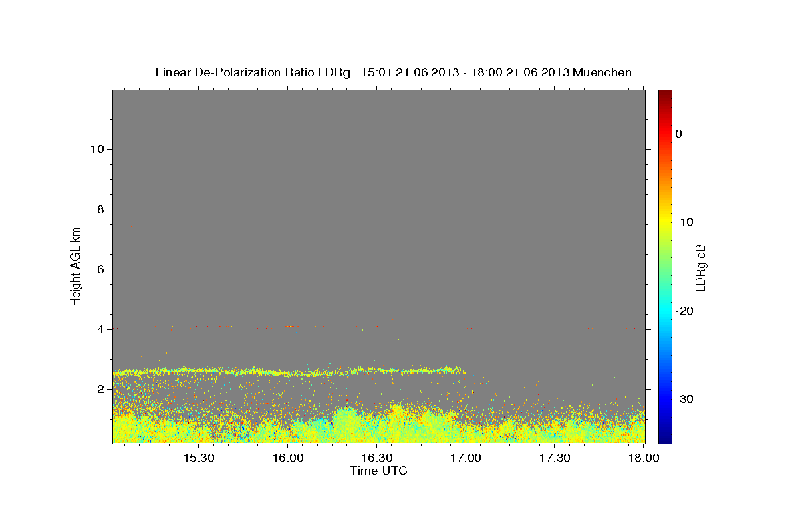Click the 'Height AGL km' axis label
This screenshot has width=798, height=532.
pos(76,266)
